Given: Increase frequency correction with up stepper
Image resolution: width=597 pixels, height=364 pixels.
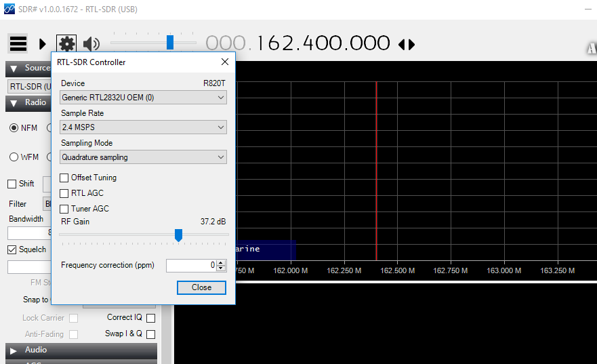Looking at the screenshot, I should coord(221,262).
